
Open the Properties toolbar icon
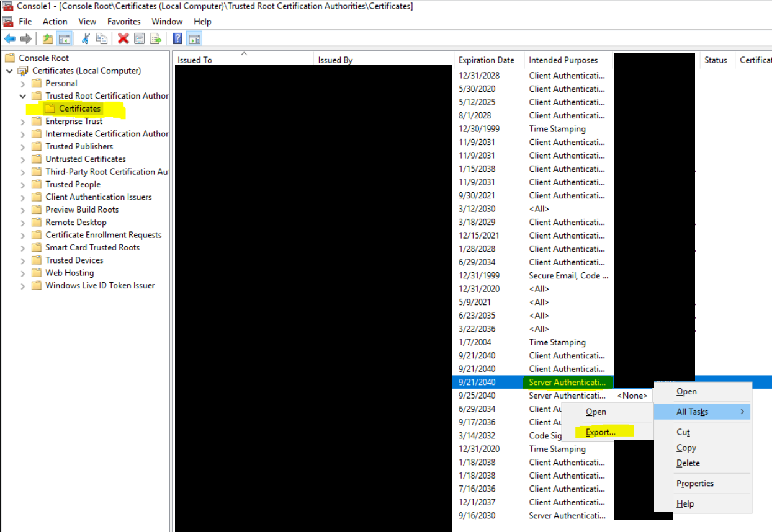[140, 39]
